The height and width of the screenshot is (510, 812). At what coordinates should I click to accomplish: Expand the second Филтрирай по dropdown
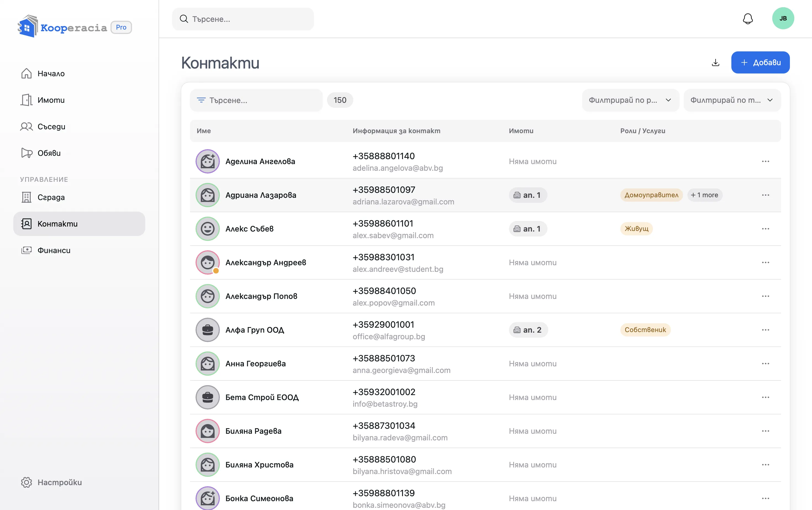tap(732, 100)
